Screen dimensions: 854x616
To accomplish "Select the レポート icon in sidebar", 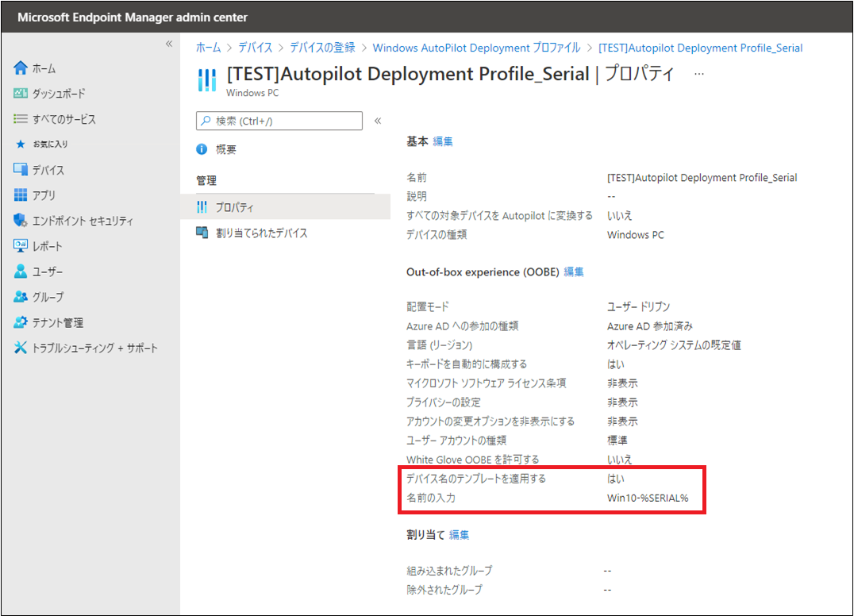I will pyautogui.click(x=21, y=245).
